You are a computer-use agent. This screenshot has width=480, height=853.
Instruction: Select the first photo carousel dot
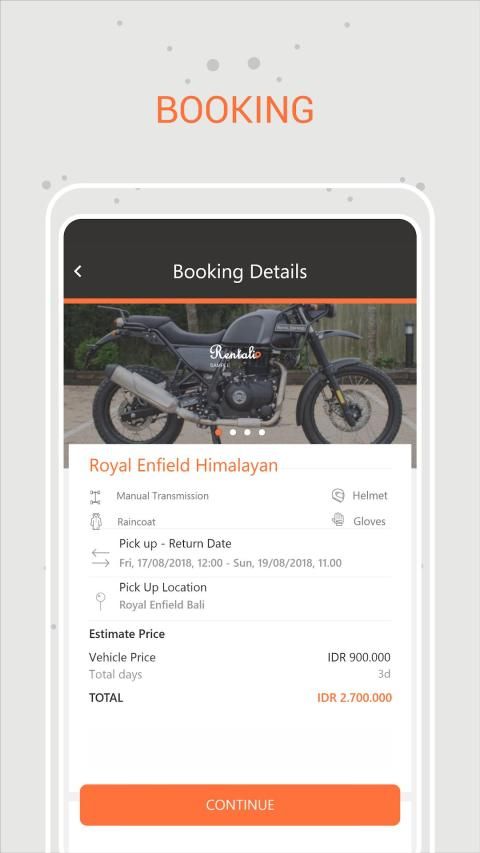point(218,432)
